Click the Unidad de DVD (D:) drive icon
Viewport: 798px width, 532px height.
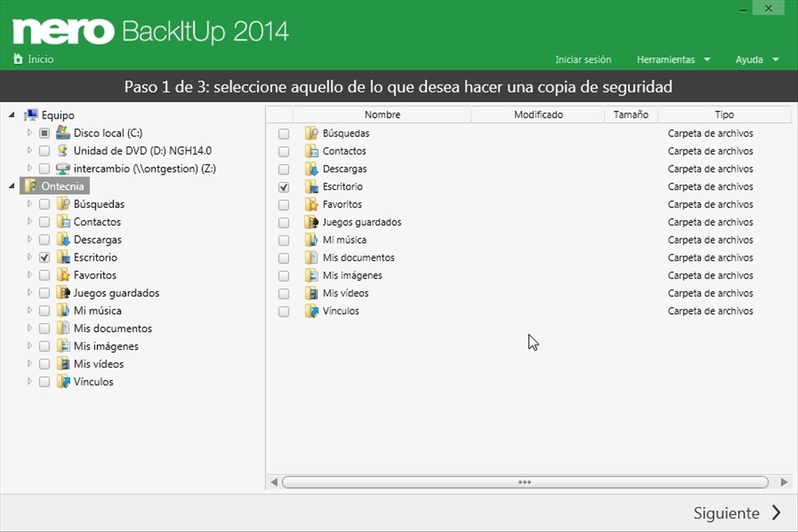(63, 151)
